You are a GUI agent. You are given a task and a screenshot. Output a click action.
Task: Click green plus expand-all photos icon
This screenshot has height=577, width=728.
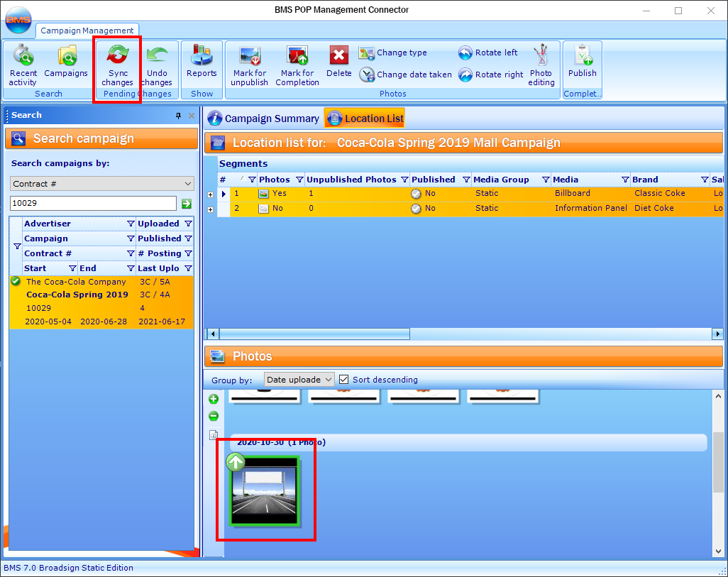pos(214,399)
